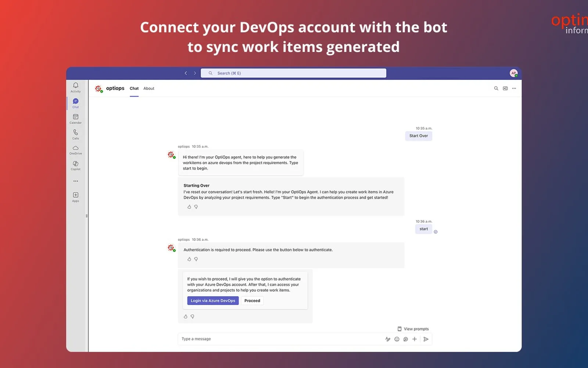Go forward using the right arrow
Image resolution: width=588 pixels, height=368 pixels.
coord(195,73)
